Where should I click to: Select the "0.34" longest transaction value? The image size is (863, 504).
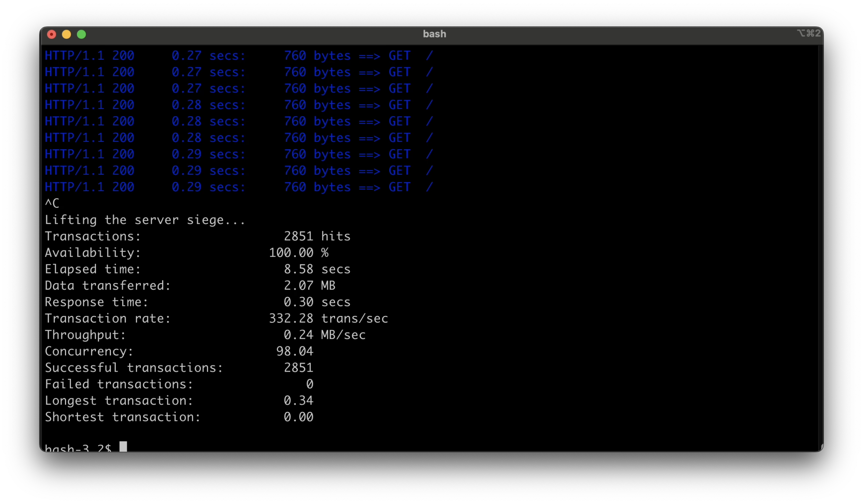[x=299, y=401]
